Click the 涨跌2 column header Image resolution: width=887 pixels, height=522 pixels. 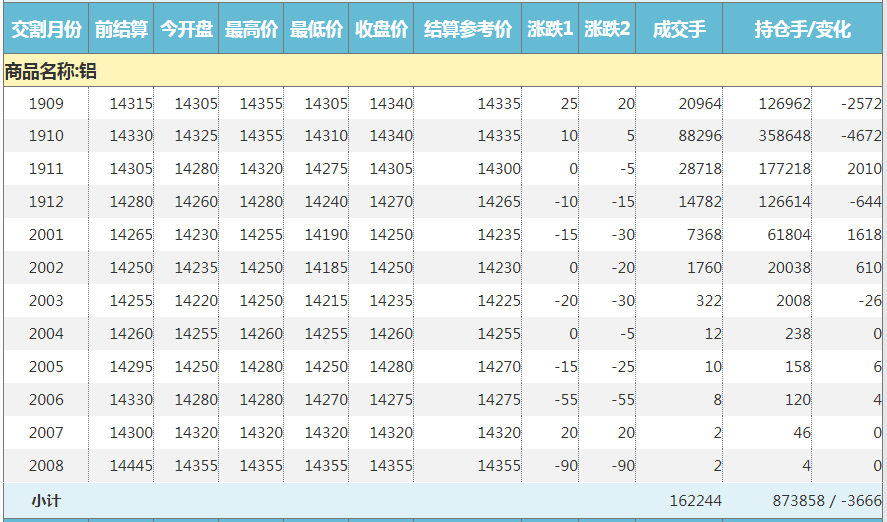click(607, 30)
